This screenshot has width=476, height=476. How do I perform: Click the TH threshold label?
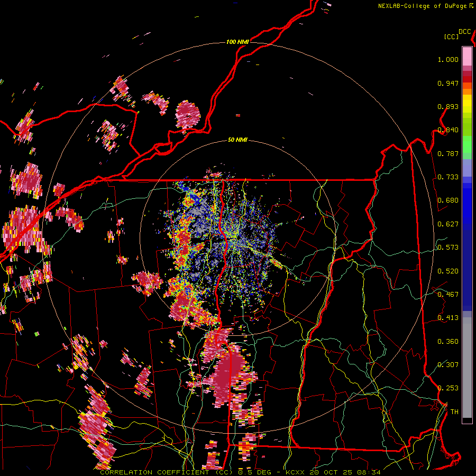tap(454, 412)
